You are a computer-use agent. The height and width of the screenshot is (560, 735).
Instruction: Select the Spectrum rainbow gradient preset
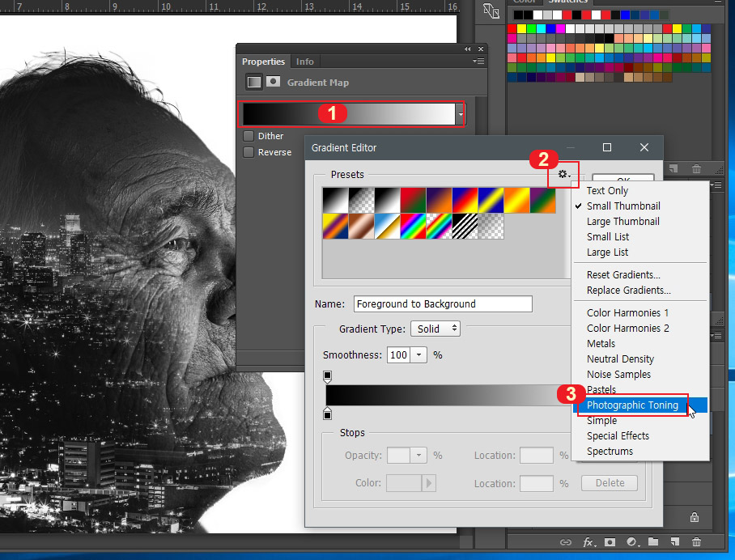click(413, 227)
